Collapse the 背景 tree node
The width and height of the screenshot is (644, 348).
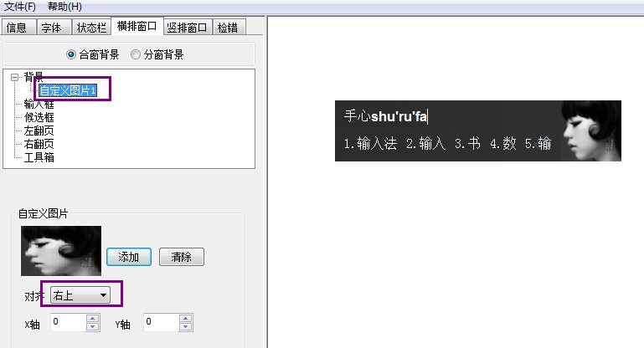click(15, 77)
